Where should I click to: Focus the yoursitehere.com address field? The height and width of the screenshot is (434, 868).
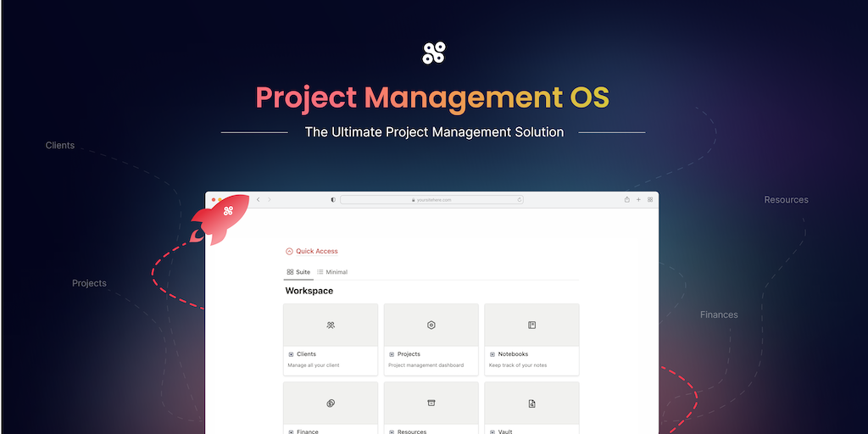[431, 200]
